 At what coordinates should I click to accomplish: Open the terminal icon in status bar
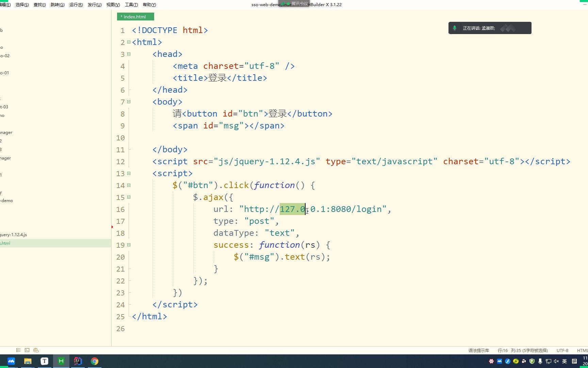[27, 350]
